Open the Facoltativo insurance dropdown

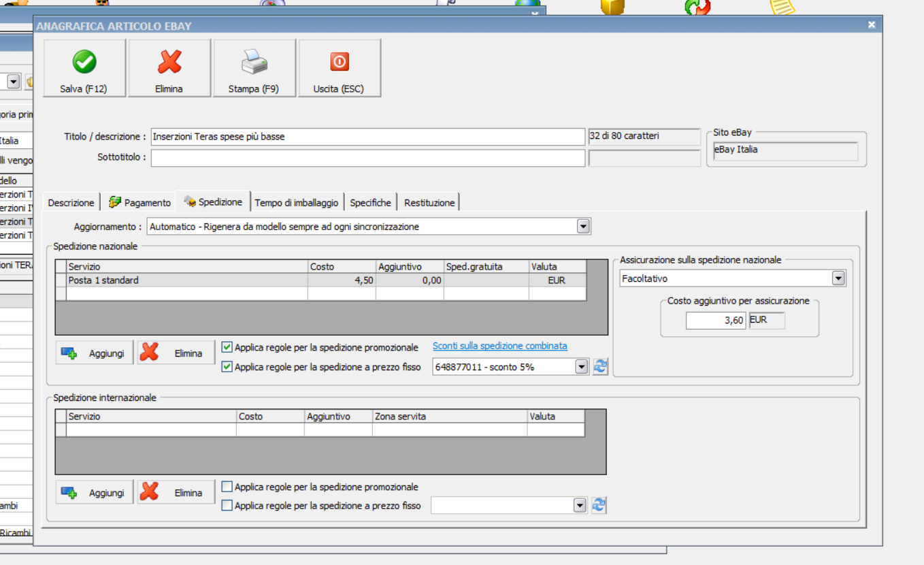838,278
